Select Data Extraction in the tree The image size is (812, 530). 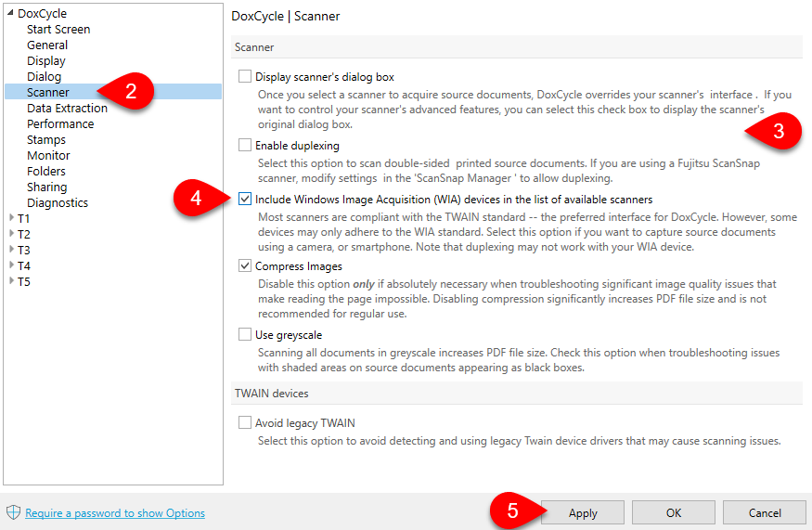pos(67,108)
